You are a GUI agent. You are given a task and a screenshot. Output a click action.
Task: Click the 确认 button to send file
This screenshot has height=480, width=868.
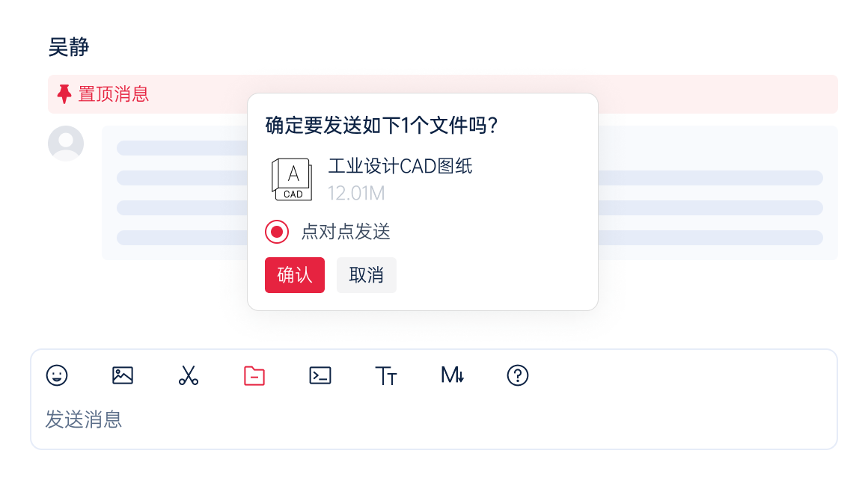[295, 275]
